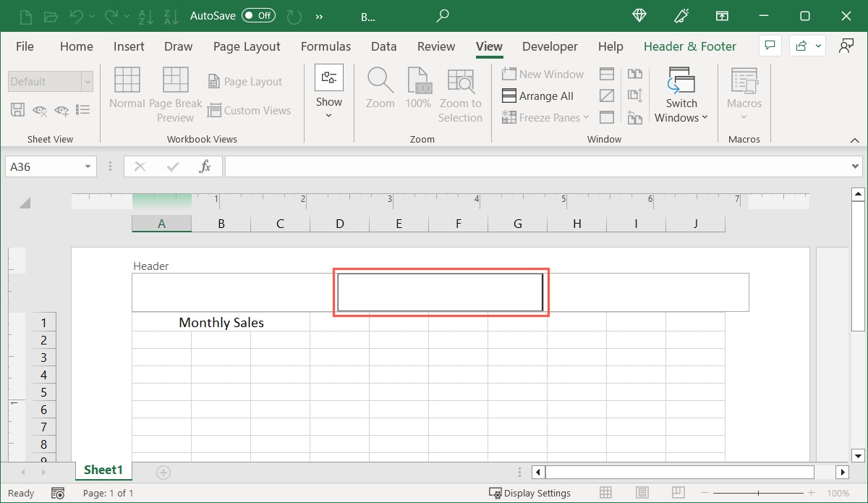Click the Synchronous Scrolling icon
This screenshot has height=503, width=868.
click(635, 96)
